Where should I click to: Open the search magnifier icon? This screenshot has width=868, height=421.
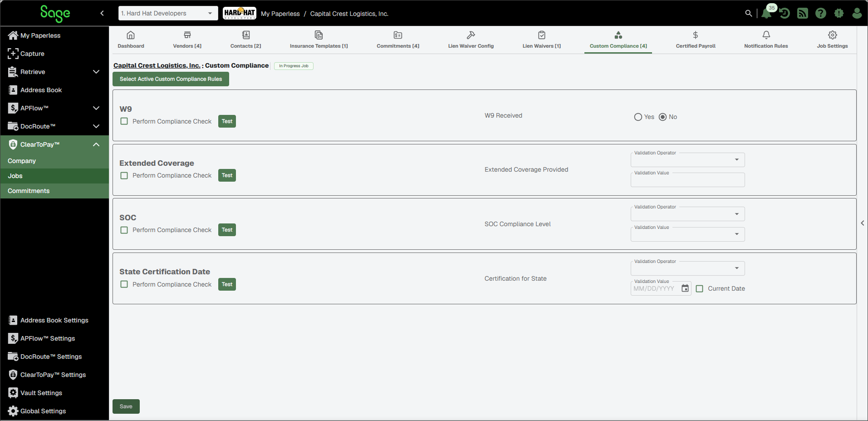pyautogui.click(x=748, y=13)
